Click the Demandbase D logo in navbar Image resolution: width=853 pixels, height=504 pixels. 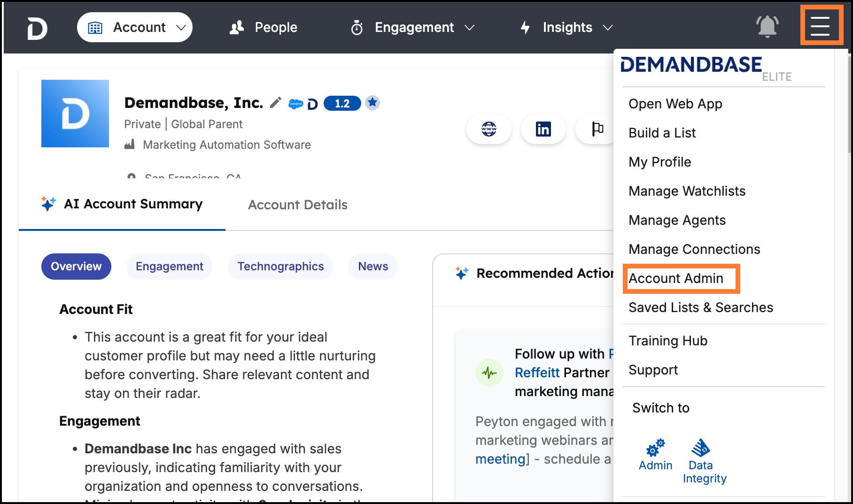click(x=37, y=28)
